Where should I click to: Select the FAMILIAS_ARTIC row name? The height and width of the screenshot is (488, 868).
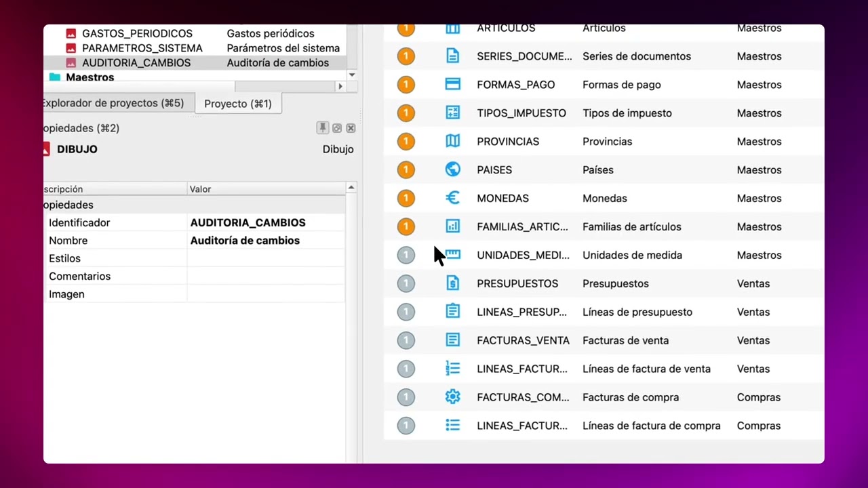click(x=523, y=227)
